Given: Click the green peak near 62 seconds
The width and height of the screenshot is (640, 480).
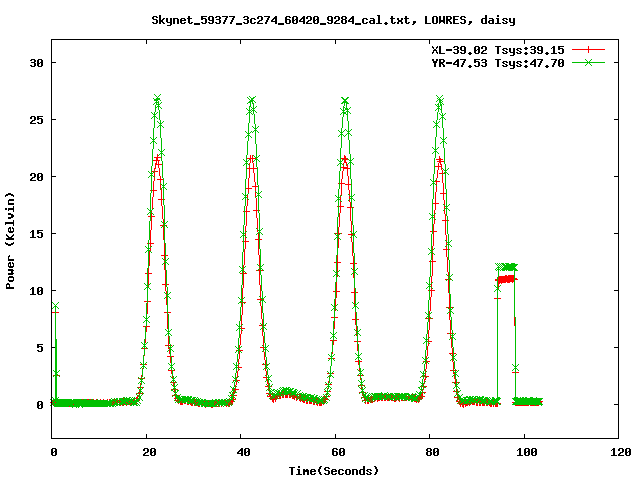Looking at the screenshot, I should pyautogui.click(x=345, y=100).
